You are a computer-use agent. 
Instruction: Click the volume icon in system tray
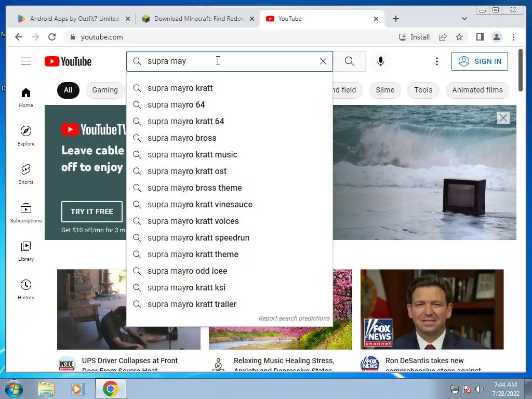480,389
